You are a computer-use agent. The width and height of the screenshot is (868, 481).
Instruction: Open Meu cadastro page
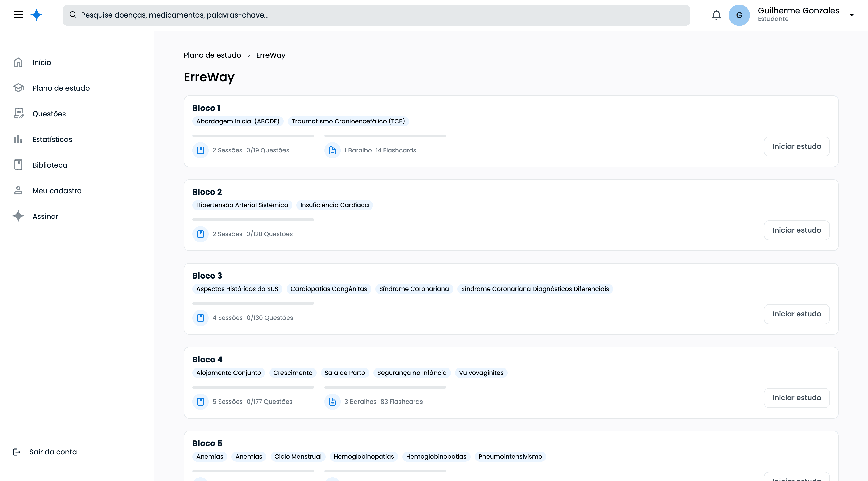tap(57, 191)
